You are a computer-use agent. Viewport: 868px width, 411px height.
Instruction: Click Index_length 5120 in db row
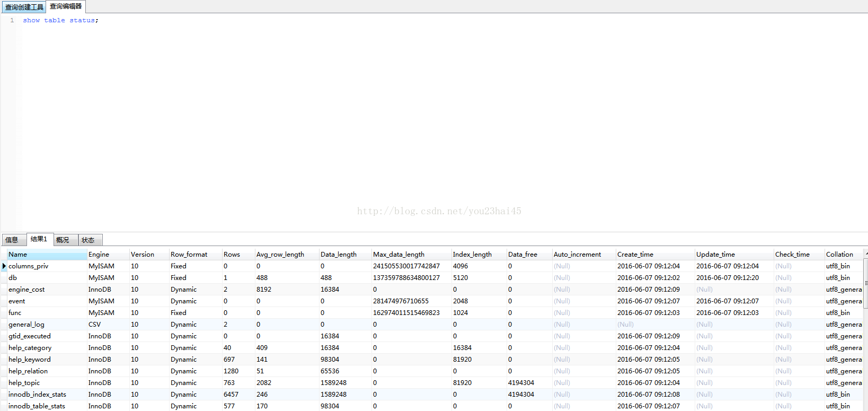479,278
